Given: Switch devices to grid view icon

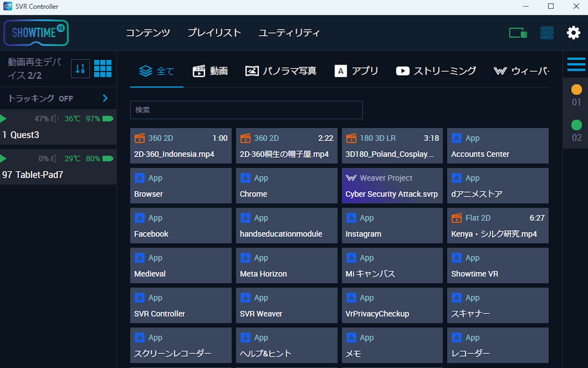Looking at the screenshot, I should (103, 69).
